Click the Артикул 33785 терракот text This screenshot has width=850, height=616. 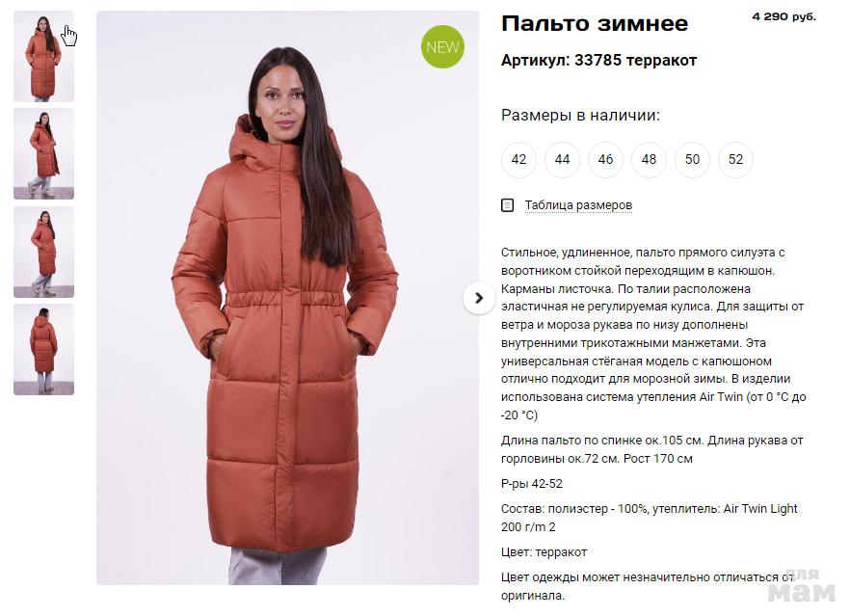[x=598, y=60]
